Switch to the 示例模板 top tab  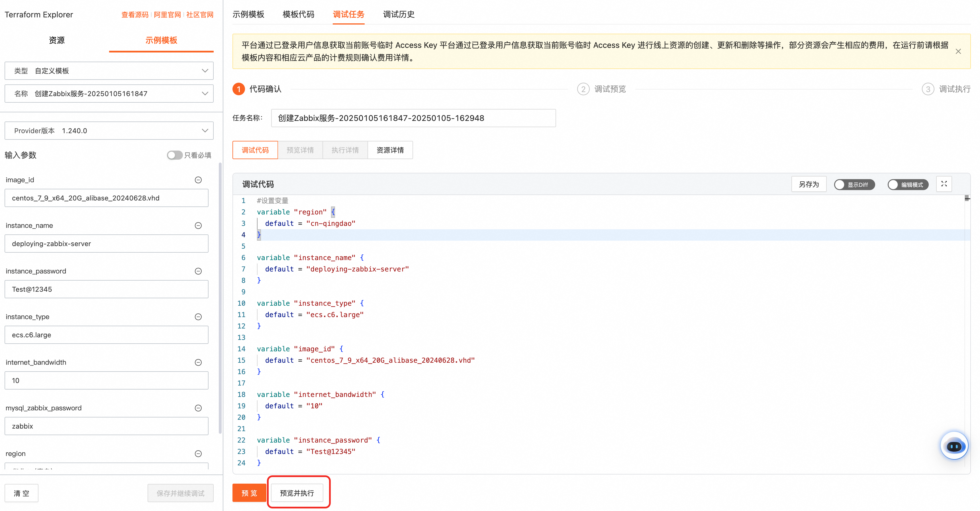tap(248, 15)
